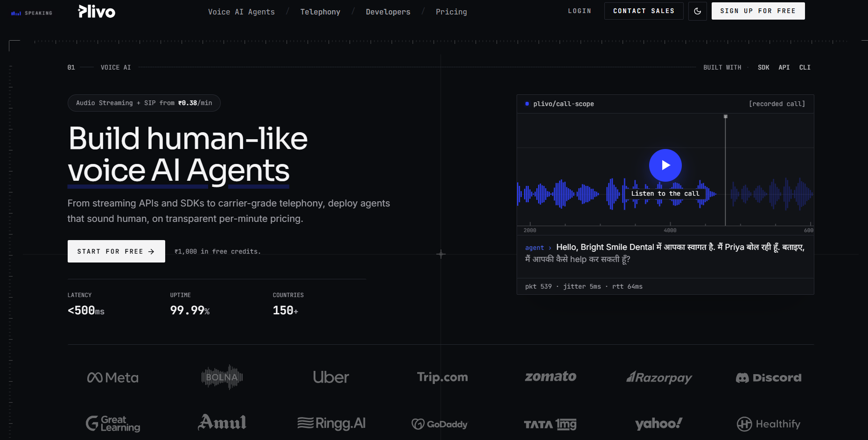Click the Zomato logo
Screen dimensions: 868x440
point(551,376)
